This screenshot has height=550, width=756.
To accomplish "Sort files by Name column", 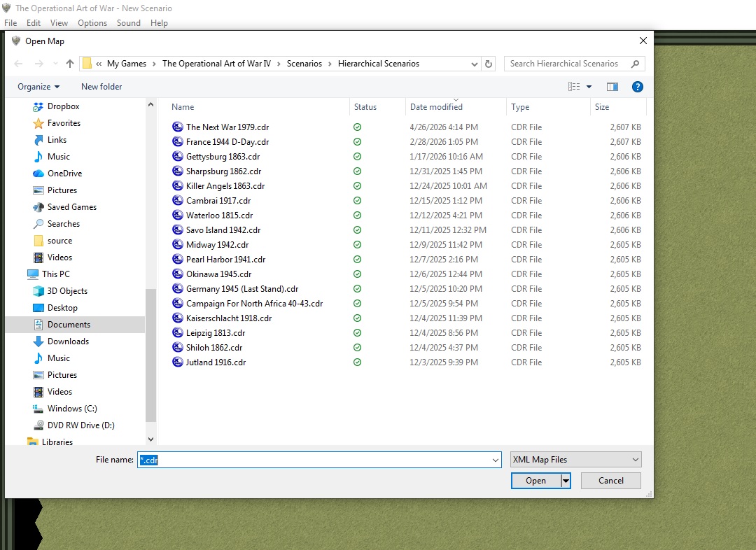I will (x=183, y=107).
